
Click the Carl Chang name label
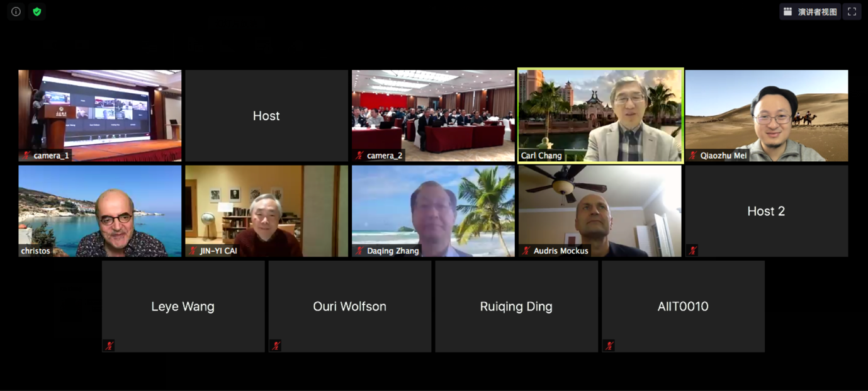(x=541, y=156)
